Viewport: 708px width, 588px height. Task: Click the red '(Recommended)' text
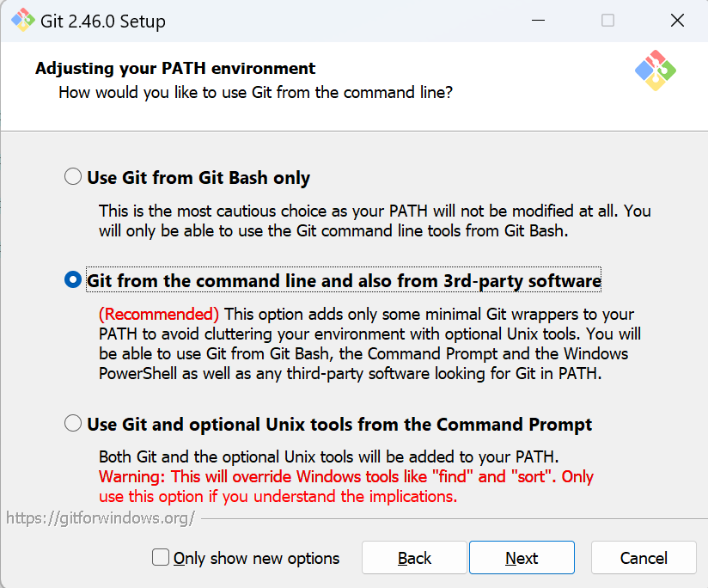point(159,314)
